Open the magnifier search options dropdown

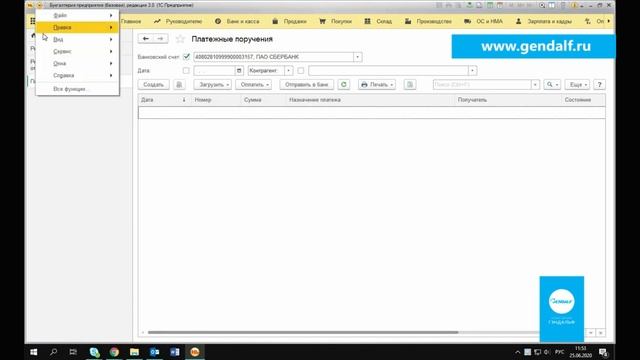[x=552, y=84]
